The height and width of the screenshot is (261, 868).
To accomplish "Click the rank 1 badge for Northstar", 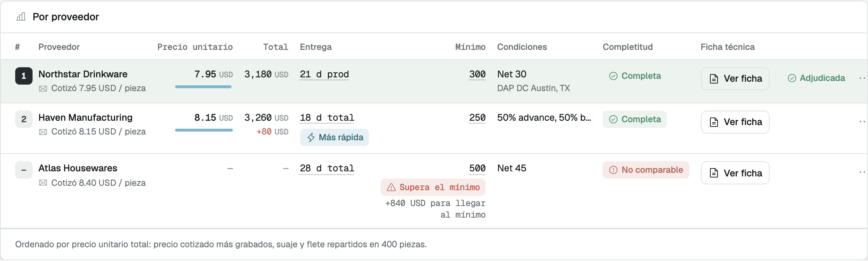I will tap(24, 76).
